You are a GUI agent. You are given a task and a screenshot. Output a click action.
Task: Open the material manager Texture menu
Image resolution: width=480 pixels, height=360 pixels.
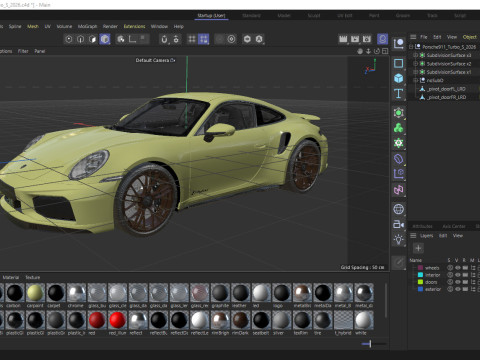pos(33,277)
